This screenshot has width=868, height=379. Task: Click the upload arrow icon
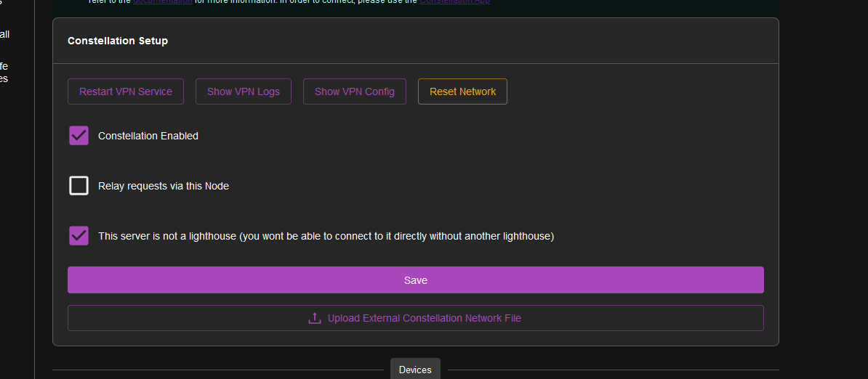click(315, 318)
